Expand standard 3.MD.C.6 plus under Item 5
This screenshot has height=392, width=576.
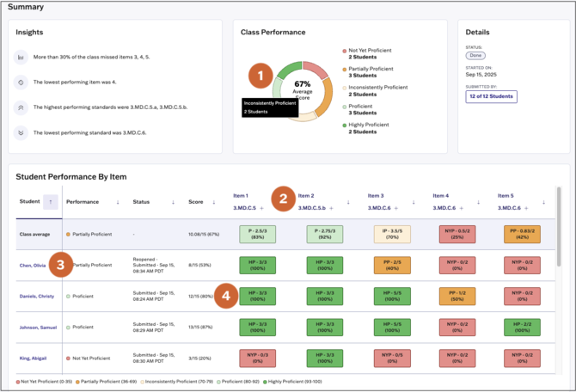(526, 208)
